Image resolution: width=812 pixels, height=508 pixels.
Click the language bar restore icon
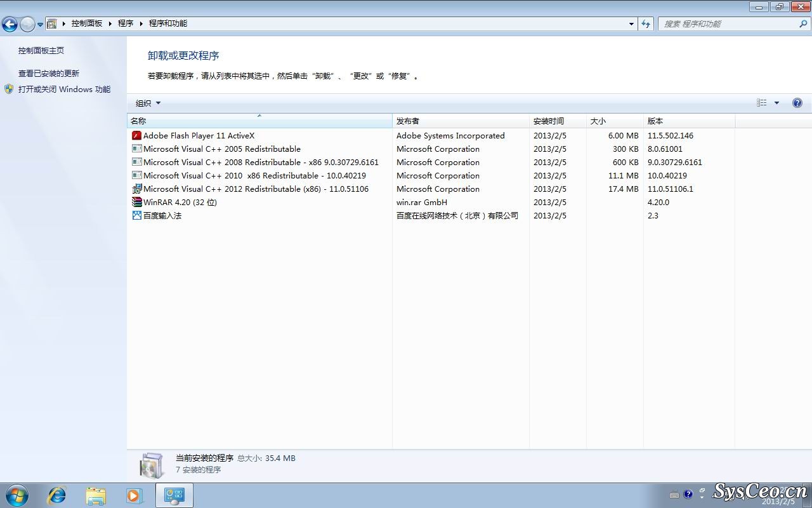pos(702,491)
